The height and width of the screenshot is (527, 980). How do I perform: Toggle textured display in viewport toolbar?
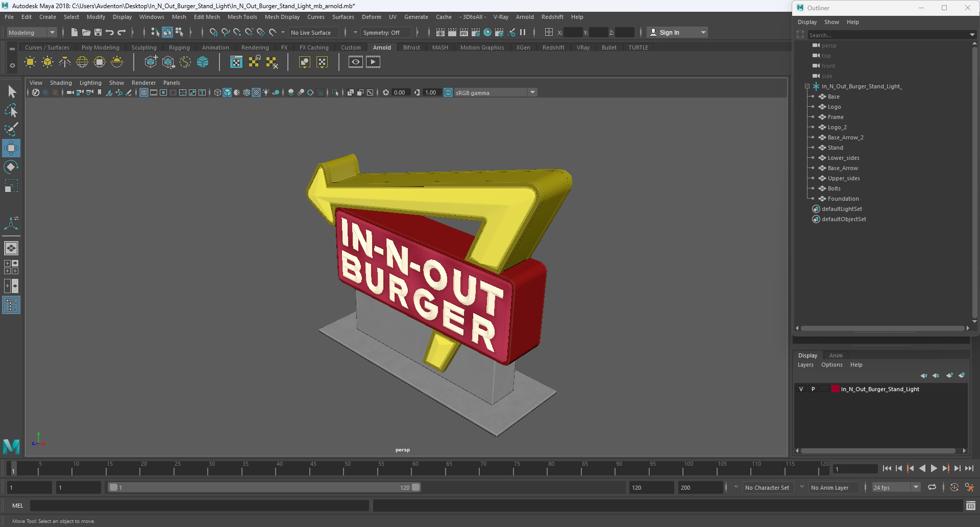click(x=256, y=92)
